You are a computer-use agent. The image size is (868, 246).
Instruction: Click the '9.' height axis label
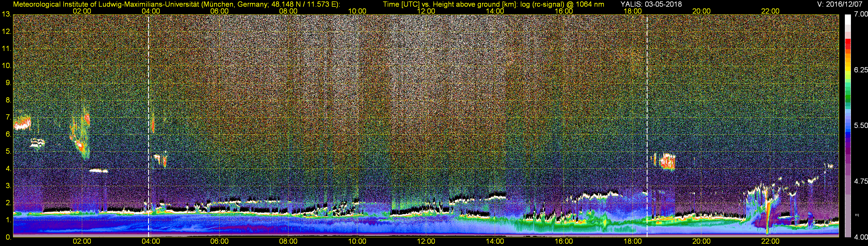[x=9, y=83]
